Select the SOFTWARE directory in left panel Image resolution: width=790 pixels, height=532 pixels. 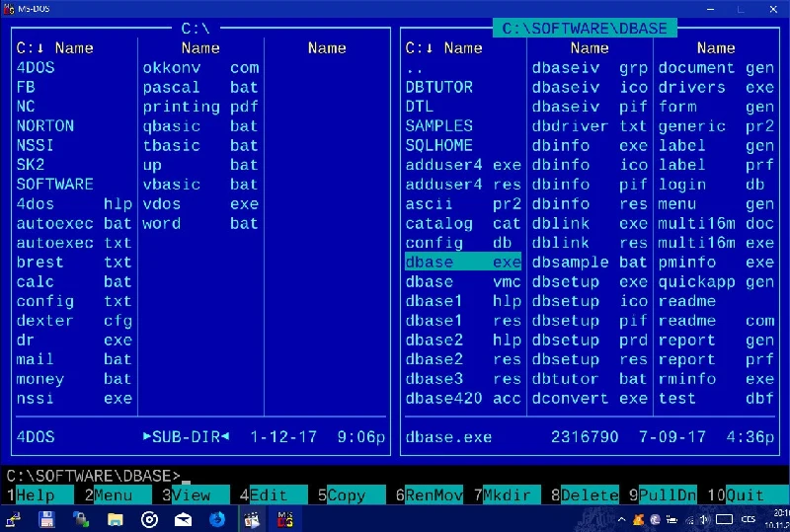(74, 185)
